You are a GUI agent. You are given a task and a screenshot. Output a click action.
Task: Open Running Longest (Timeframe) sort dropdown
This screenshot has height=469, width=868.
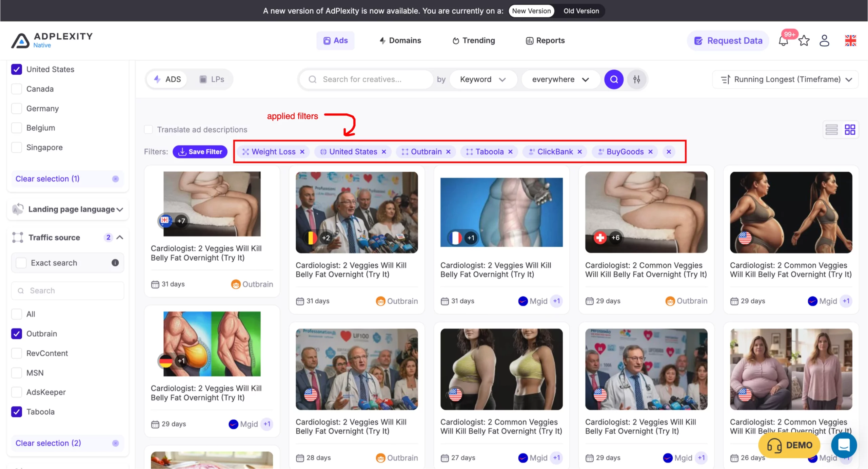tap(785, 79)
